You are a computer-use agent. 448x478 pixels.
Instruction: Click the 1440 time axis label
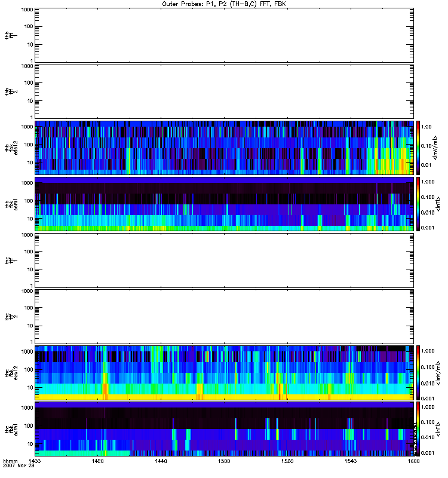point(161,462)
